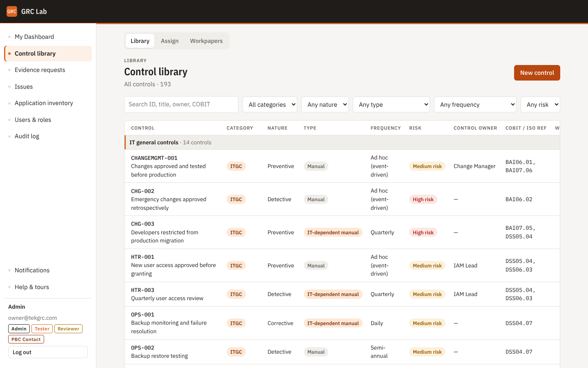Open Notifications

[48, 270]
